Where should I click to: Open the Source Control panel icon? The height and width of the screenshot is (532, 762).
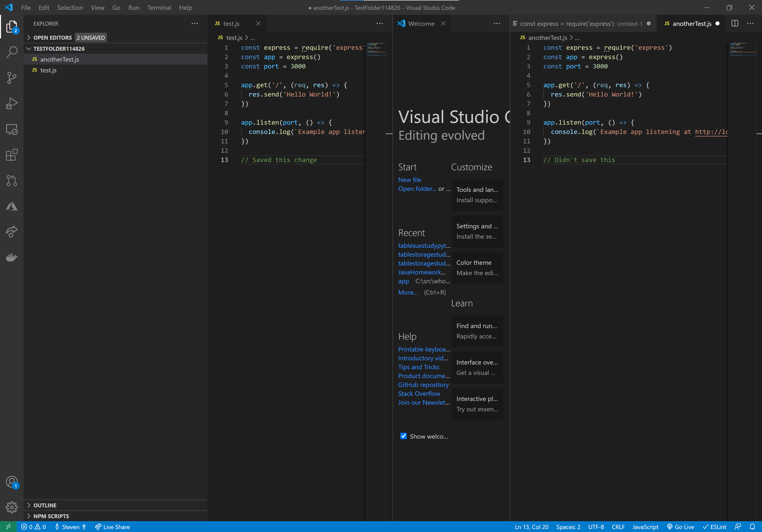pyautogui.click(x=12, y=78)
